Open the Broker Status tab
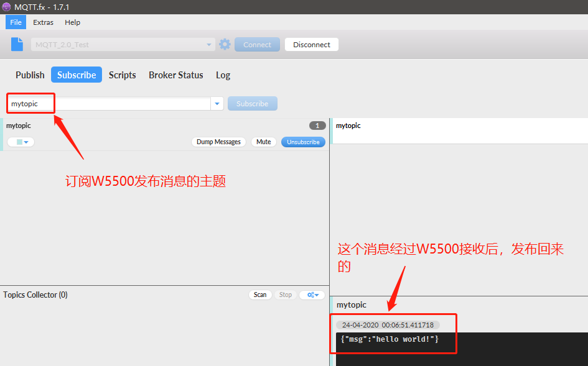The height and width of the screenshot is (366, 588). (176, 75)
